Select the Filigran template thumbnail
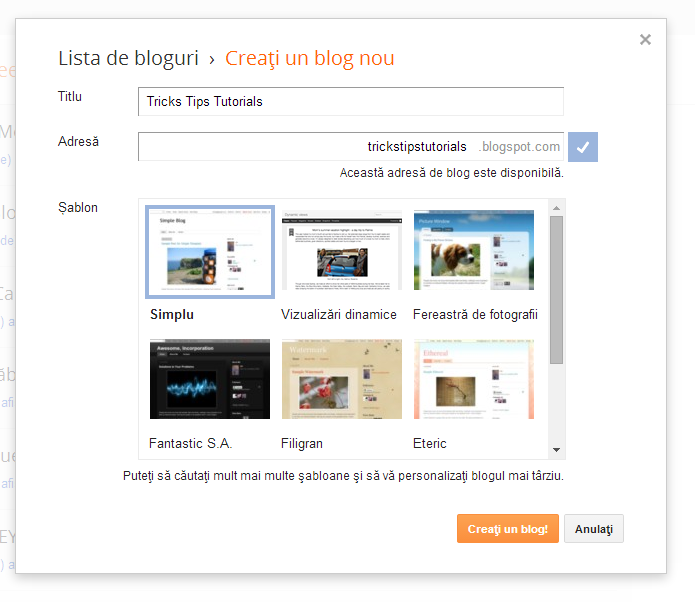This screenshot has width=695, height=602. pyautogui.click(x=342, y=379)
